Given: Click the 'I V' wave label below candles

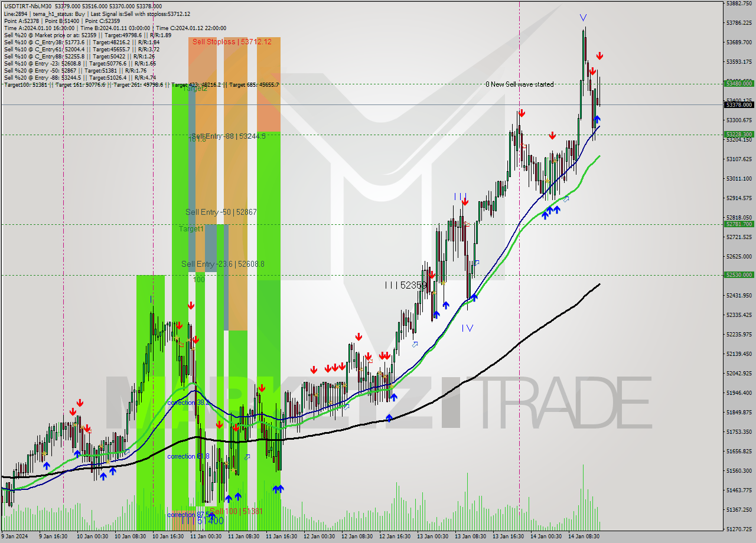Looking at the screenshot, I should click(x=468, y=328).
